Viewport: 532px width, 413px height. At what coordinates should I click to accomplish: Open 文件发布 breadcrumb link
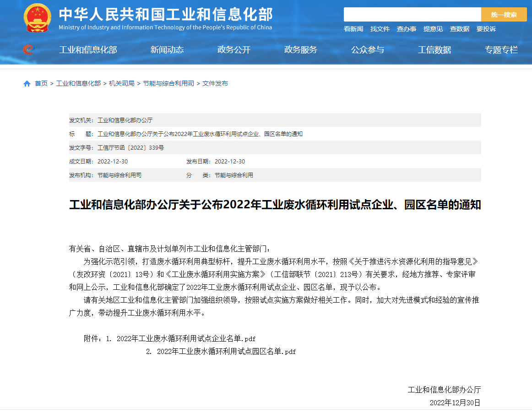tap(215, 83)
